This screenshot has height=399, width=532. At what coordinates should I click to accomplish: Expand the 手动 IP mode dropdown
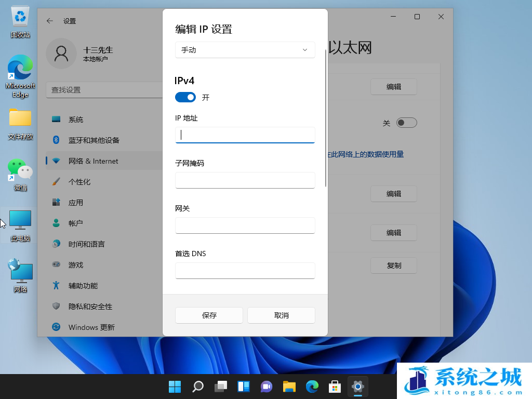(x=245, y=50)
